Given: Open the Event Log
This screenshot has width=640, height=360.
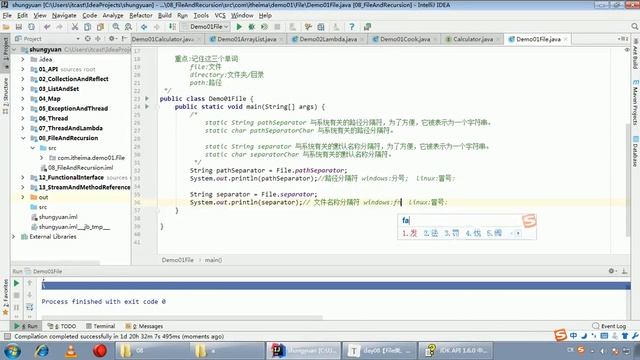Looking at the screenshot, I should [609, 326].
